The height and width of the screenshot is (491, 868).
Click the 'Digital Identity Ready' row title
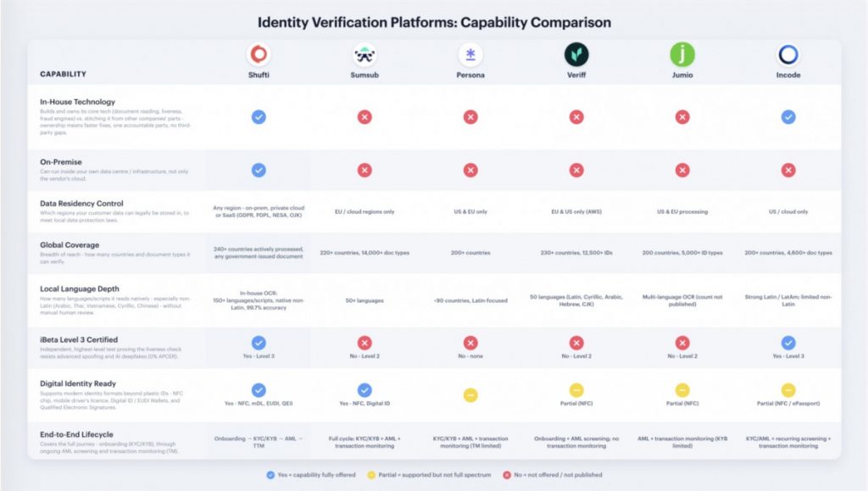[78, 383]
